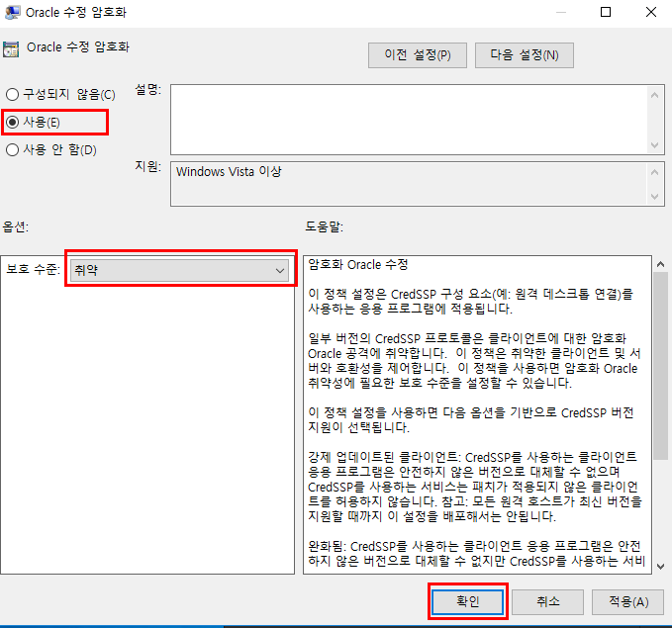The image size is (672, 628).
Task: Click the Oracle 수정 암호화 policy setting icon
Action: click(11, 48)
